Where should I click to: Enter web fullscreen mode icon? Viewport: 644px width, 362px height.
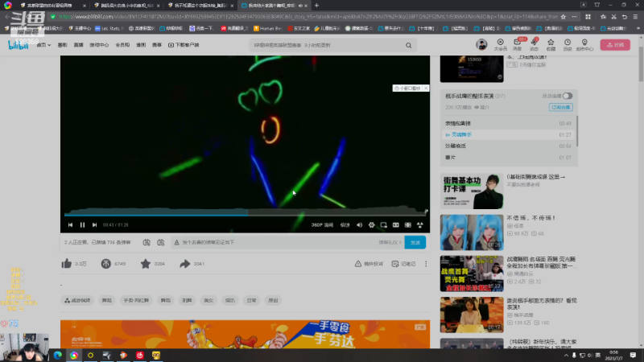(408, 225)
